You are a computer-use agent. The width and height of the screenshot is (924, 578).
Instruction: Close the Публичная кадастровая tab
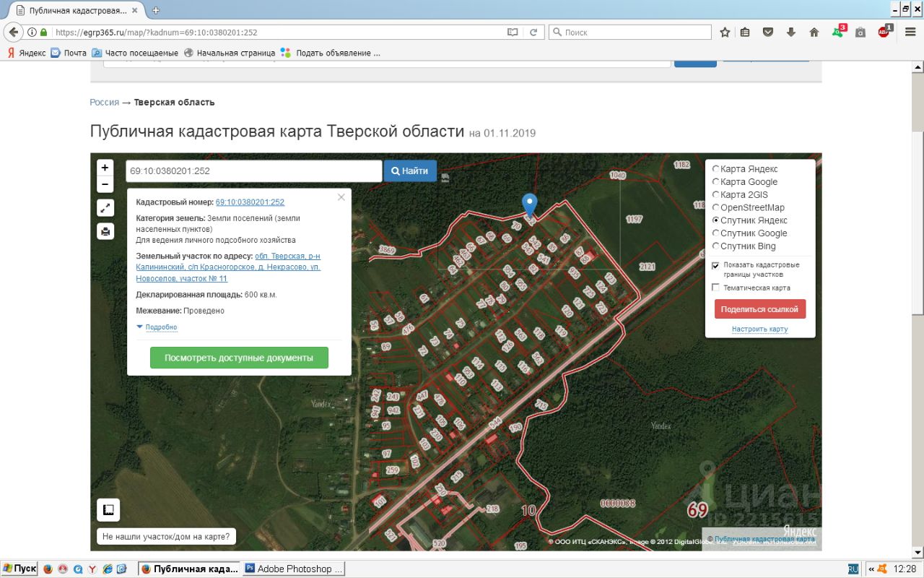click(134, 10)
